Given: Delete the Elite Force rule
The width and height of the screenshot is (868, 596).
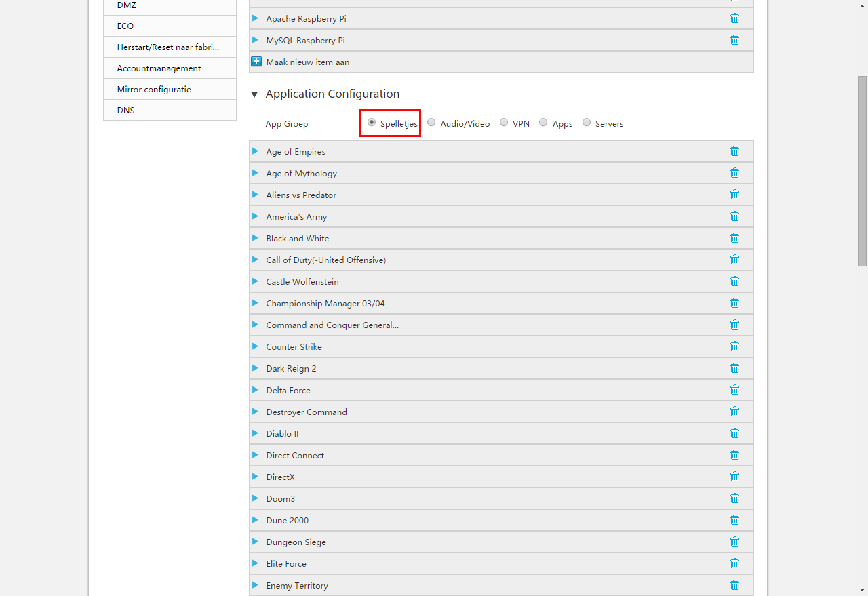Looking at the screenshot, I should 734,563.
